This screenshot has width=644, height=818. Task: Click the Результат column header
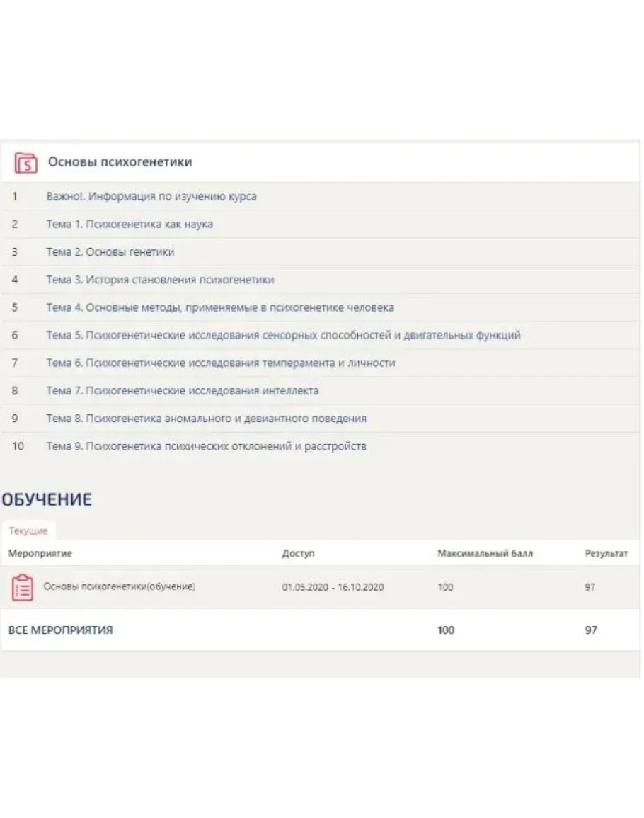tap(606, 553)
